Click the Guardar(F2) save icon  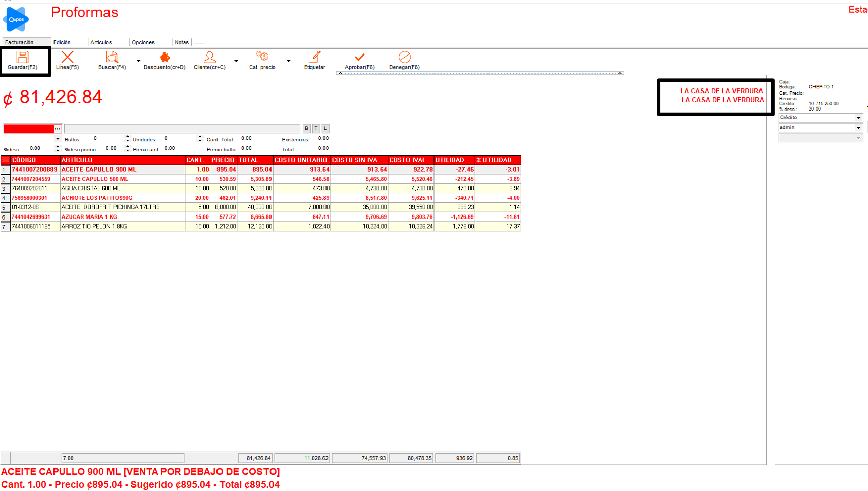[22, 58]
